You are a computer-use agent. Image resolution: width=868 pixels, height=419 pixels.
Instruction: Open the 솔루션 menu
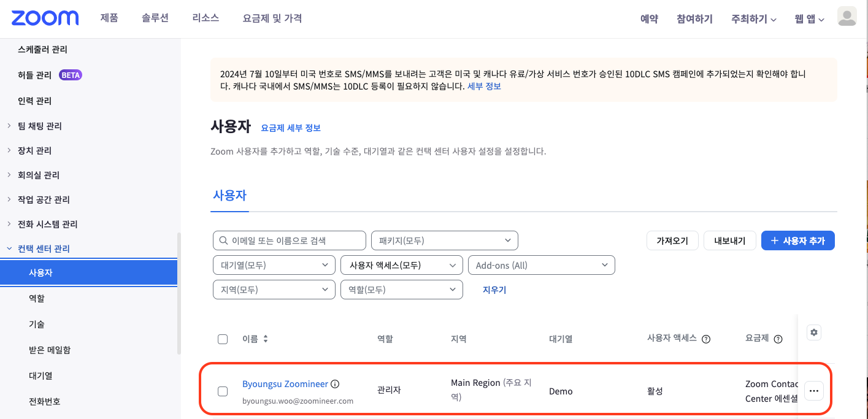(x=155, y=18)
